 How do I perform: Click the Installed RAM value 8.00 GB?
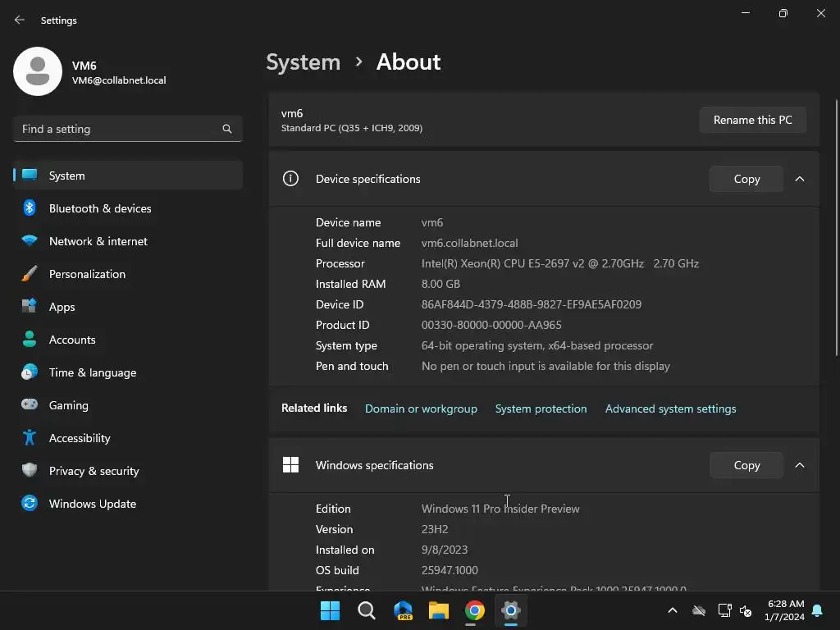click(x=441, y=284)
